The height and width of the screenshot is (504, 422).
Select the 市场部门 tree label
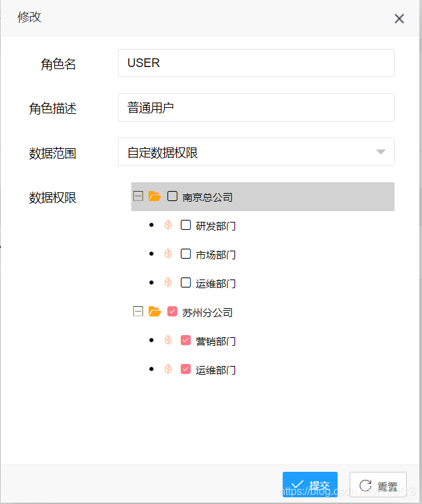pyautogui.click(x=216, y=255)
